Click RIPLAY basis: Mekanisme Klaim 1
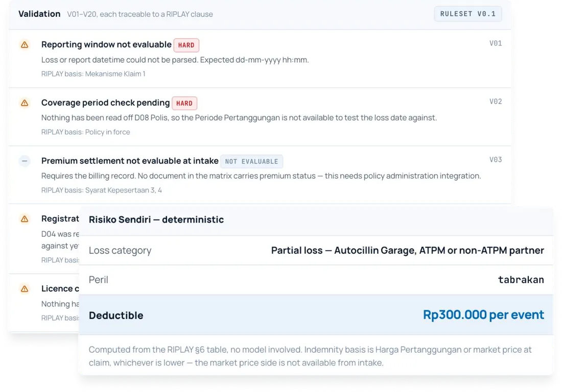Image resolution: width=562 pixels, height=392 pixels. [93, 73]
